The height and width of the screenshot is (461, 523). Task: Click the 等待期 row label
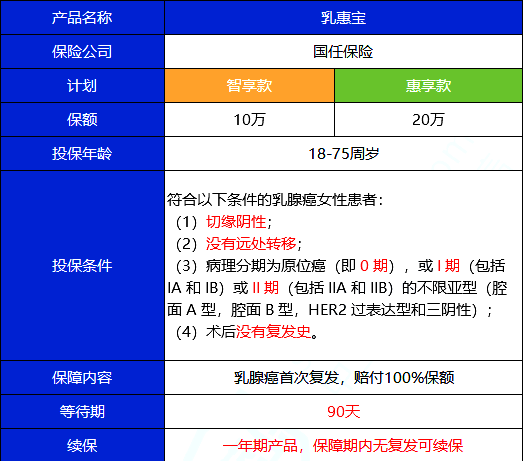coord(82,412)
